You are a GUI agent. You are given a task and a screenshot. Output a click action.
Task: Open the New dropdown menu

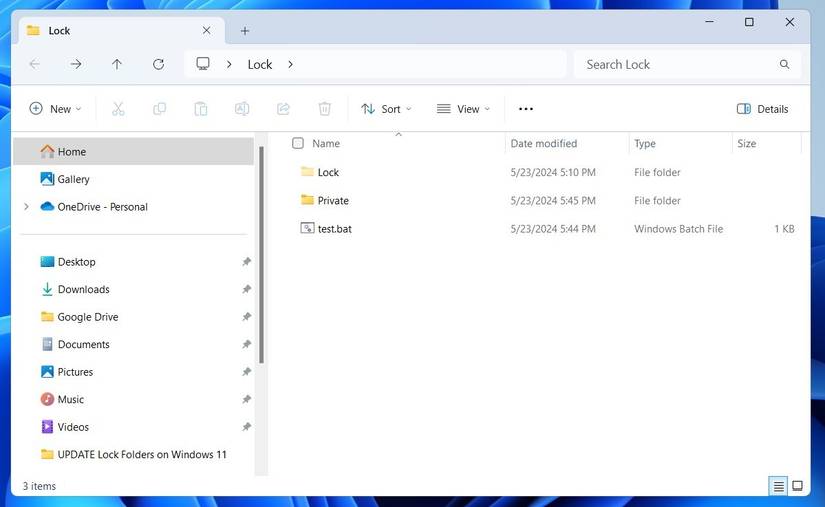[x=55, y=109]
